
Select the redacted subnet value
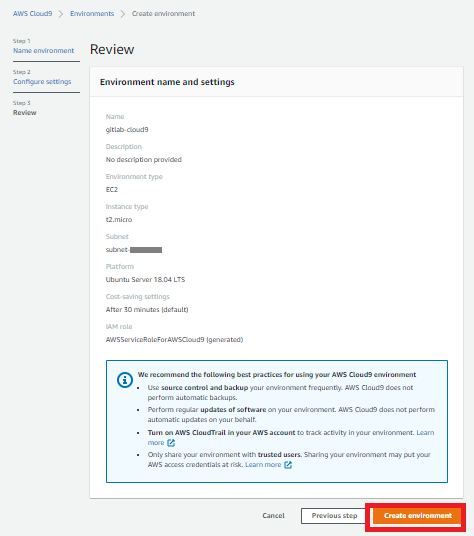pyautogui.click(x=134, y=250)
